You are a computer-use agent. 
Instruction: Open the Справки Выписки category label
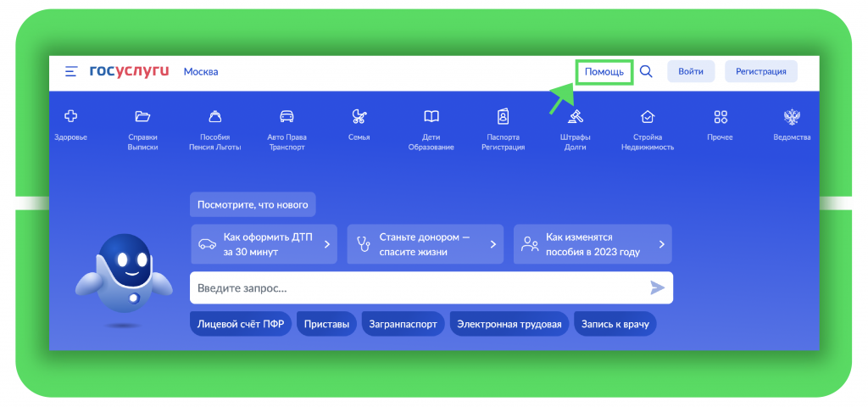click(142, 142)
